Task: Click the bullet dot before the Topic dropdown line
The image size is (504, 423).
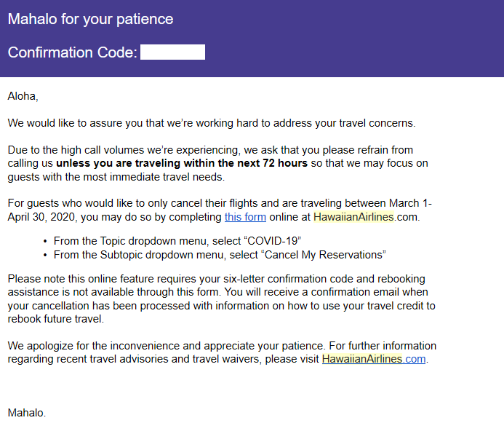Action: 45,241
